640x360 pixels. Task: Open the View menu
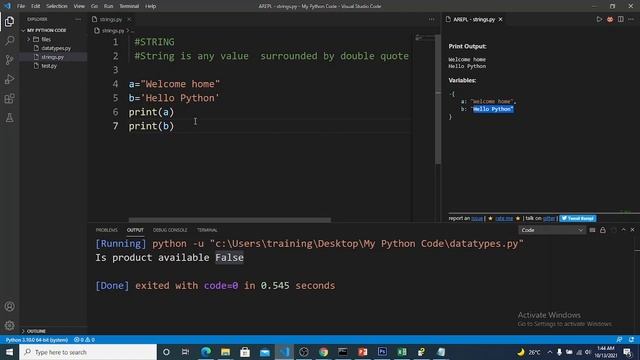[x=79, y=6]
